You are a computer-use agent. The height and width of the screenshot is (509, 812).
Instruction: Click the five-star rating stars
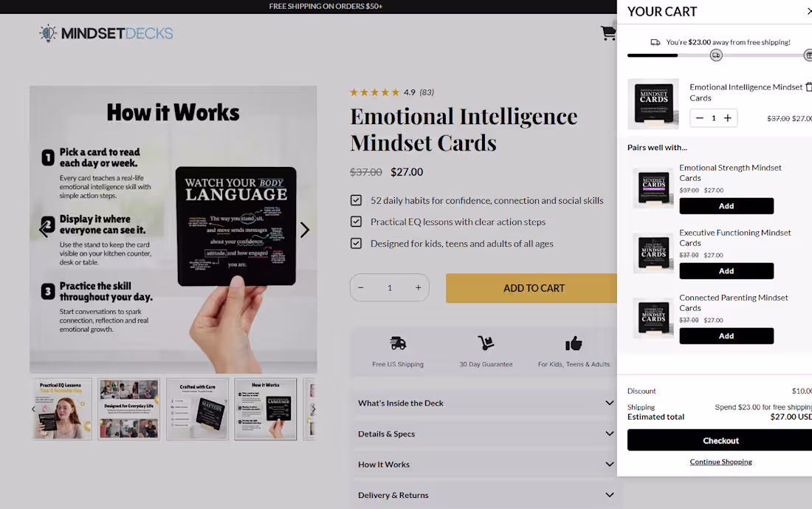(x=374, y=92)
